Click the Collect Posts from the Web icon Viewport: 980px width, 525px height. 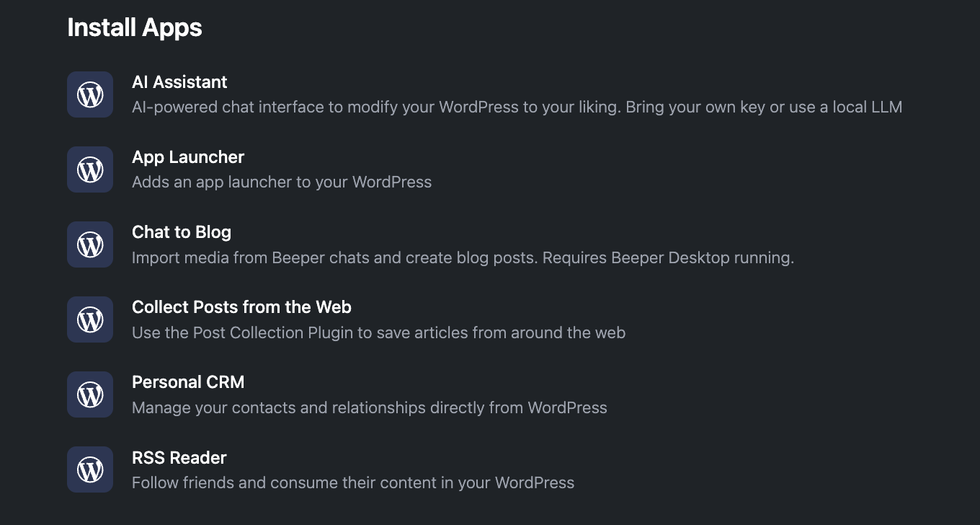[x=89, y=319]
